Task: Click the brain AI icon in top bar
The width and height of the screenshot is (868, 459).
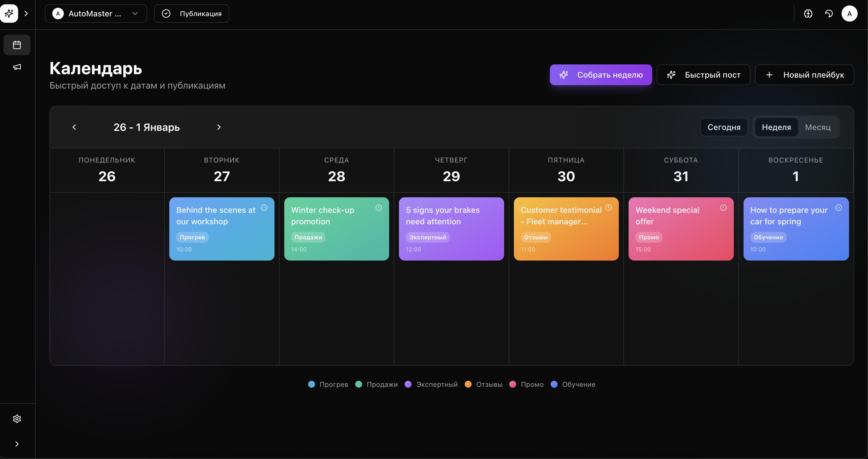Action: tap(808, 14)
